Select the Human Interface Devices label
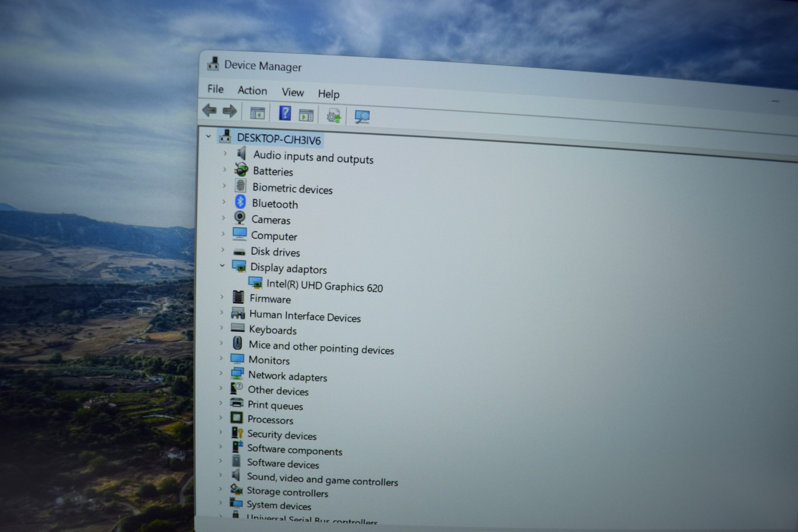This screenshot has width=798, height=532. click(305, 316)
